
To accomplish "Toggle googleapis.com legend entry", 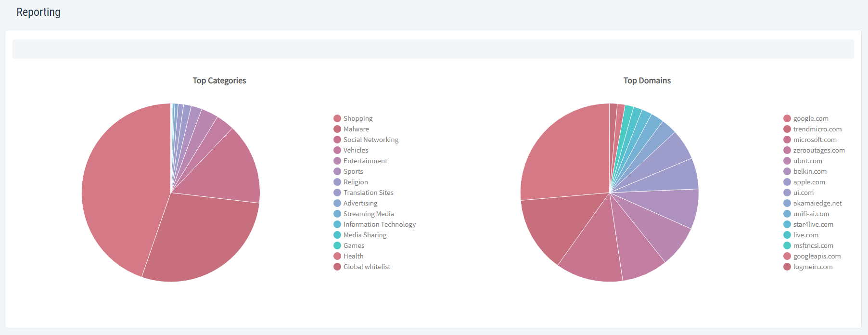I will pyautogui.click(x=812, y=256).
